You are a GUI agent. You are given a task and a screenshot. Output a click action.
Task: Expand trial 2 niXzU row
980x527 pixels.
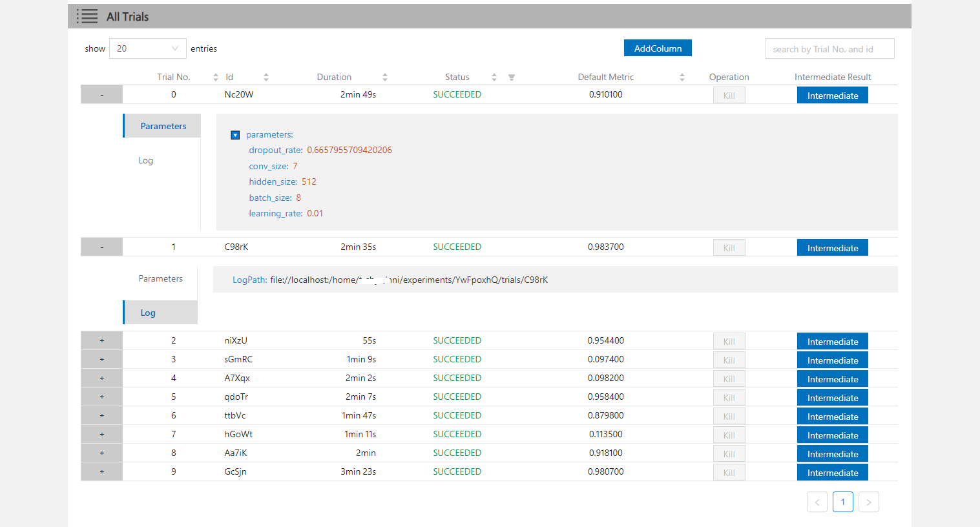pos(101,341)
